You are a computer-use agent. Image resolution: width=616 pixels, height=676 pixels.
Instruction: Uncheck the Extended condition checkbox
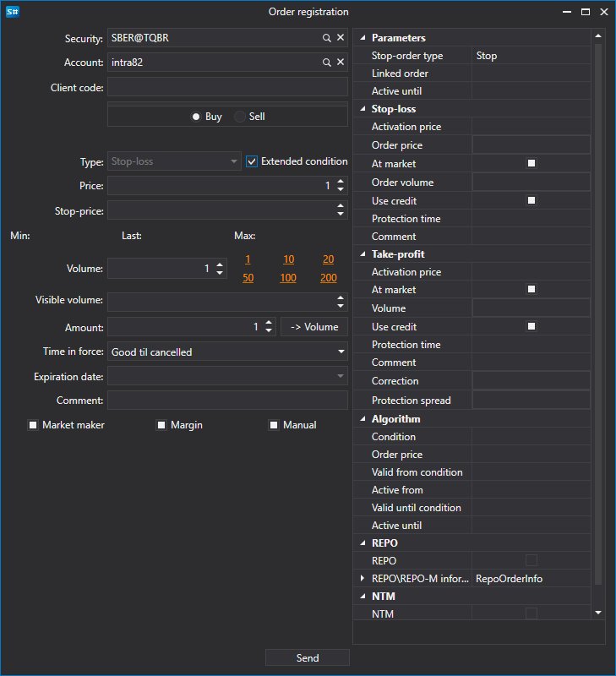252,161
